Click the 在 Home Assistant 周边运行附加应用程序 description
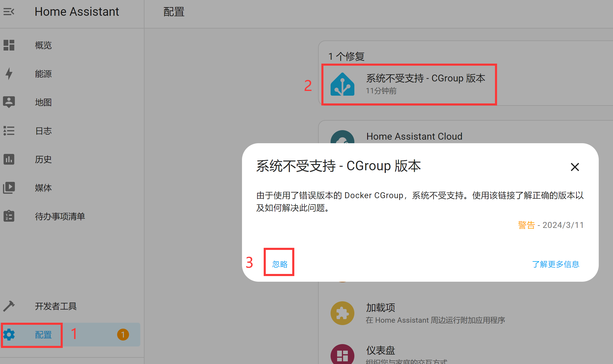The image size is (613, 364). click(x=435, y=320)
